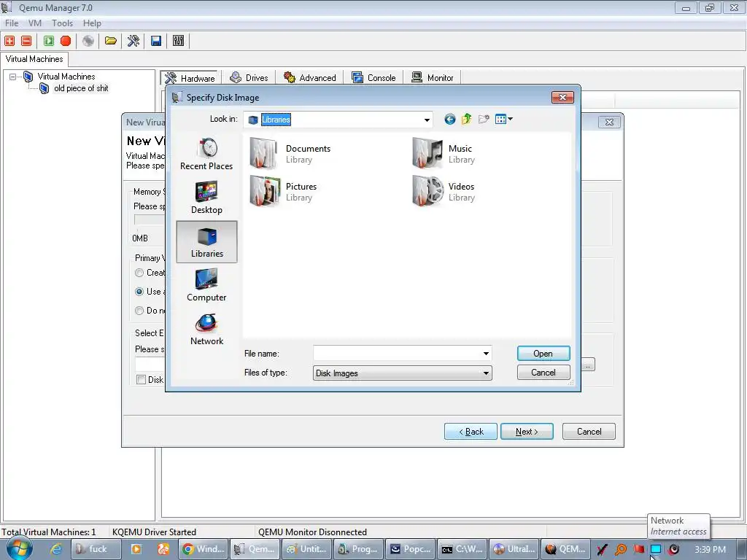Cancel the Specify Disk Image dialog
Viewport: 747px width, 560px height.
(543, 373)
